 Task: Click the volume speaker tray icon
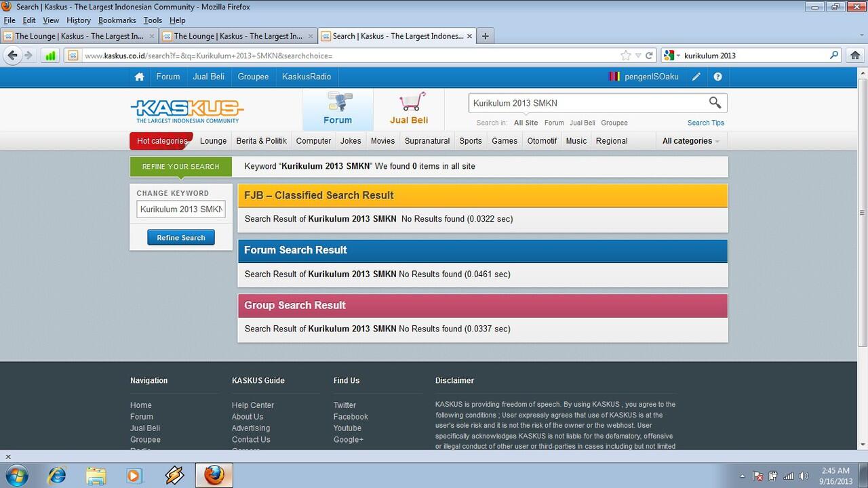click(804, 476)
